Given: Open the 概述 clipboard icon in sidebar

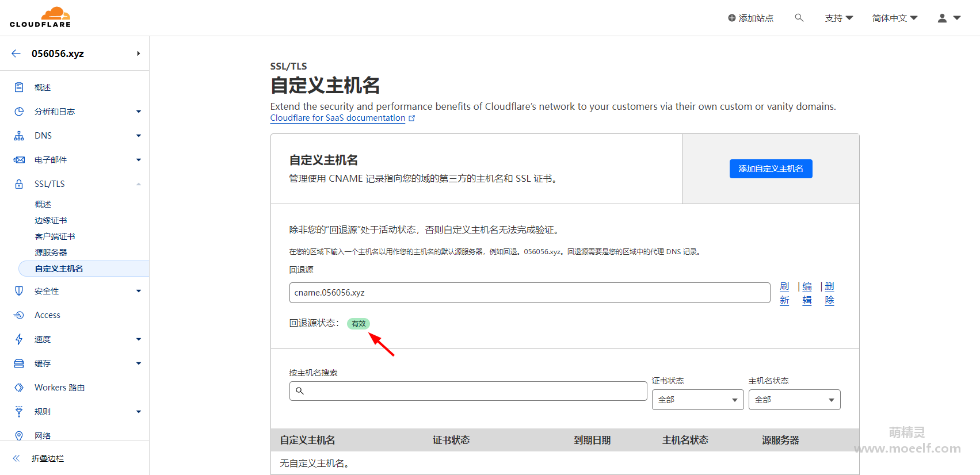Looking at the screenshot, I should 19,87.
